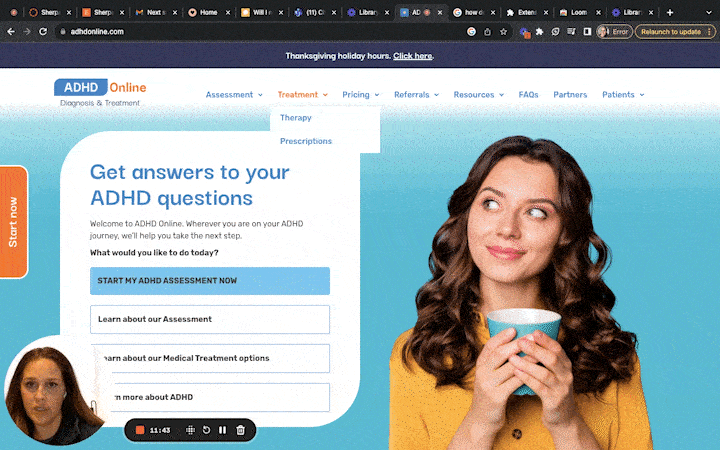Click the Chrome menu three dots
Image resolution: width=720 pixels, height=450 pixels.
(709, 32)
